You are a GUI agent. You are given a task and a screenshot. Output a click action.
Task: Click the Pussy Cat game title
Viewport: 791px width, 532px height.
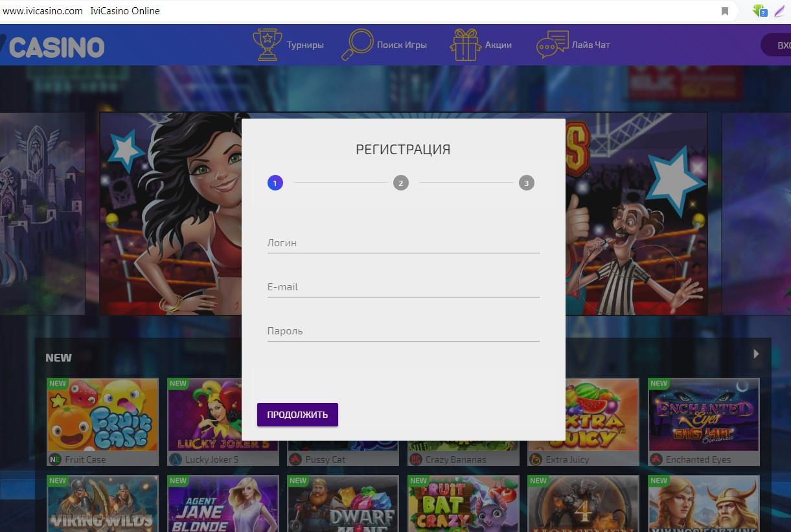click(325, 459)
